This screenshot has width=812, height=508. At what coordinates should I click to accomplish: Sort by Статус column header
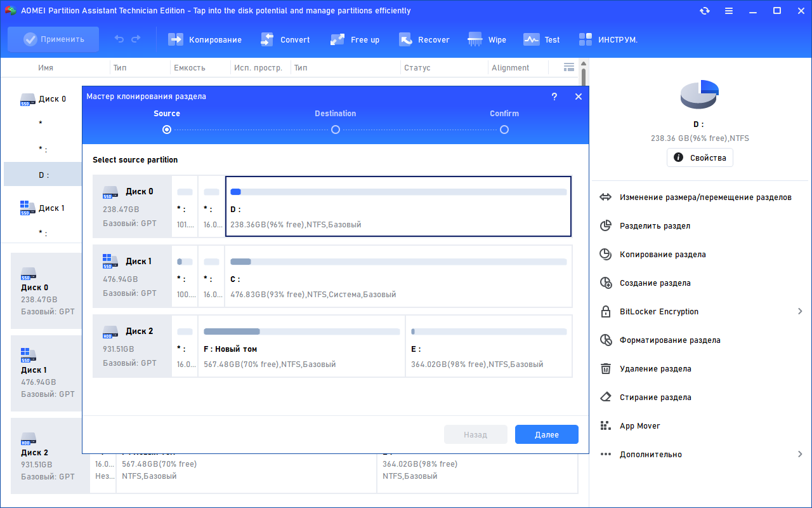pos(417,68)
